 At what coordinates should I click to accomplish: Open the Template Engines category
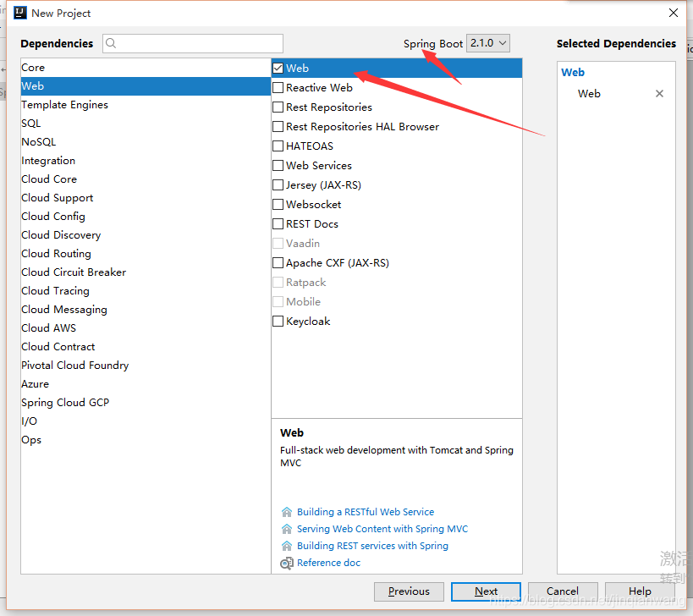(146, 105)
